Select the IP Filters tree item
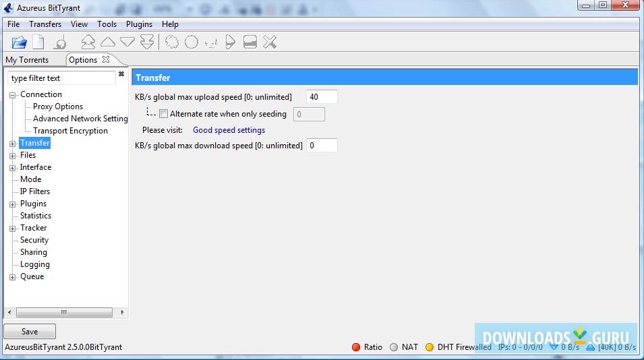 [35, 191]
